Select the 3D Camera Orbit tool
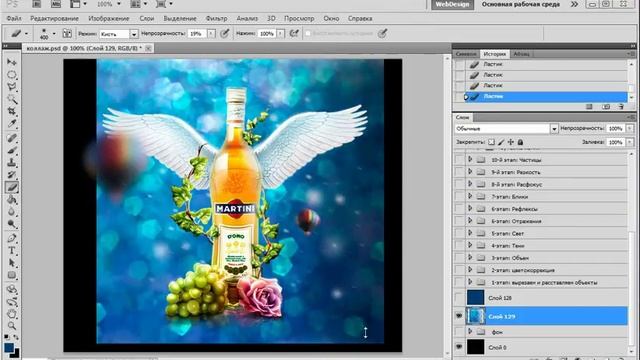 coord(11,302)
